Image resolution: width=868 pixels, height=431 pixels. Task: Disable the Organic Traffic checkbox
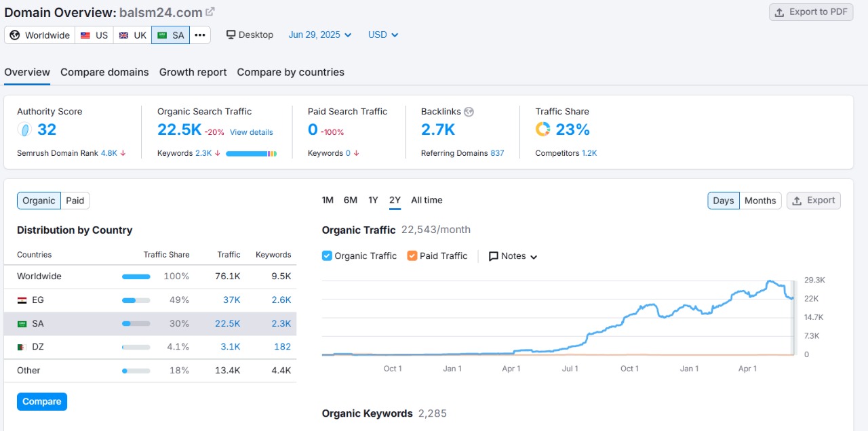(326, 255)
